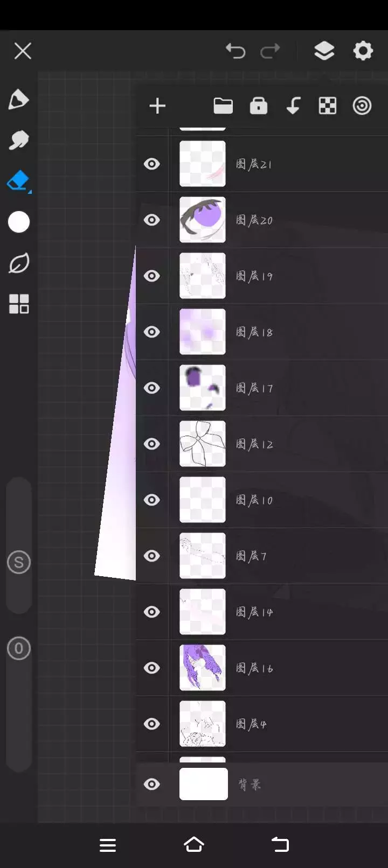
Task: Hide layer 图层21
Action: tap(152, 164)
